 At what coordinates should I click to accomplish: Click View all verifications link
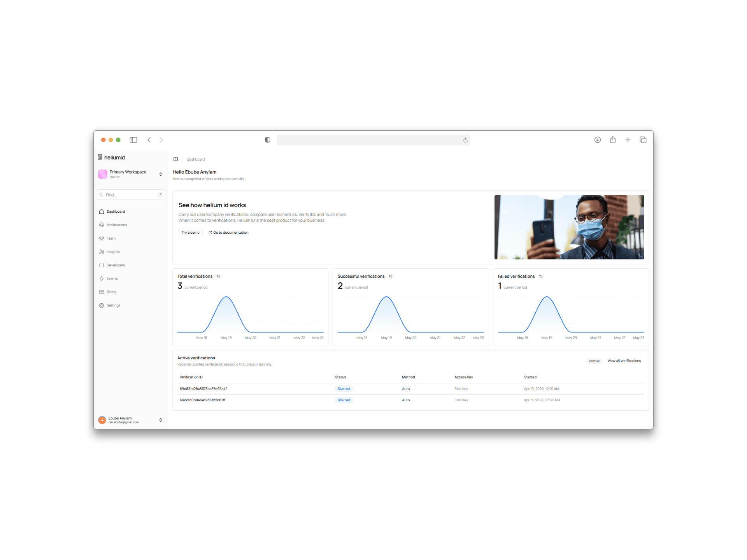click(624, 361)
